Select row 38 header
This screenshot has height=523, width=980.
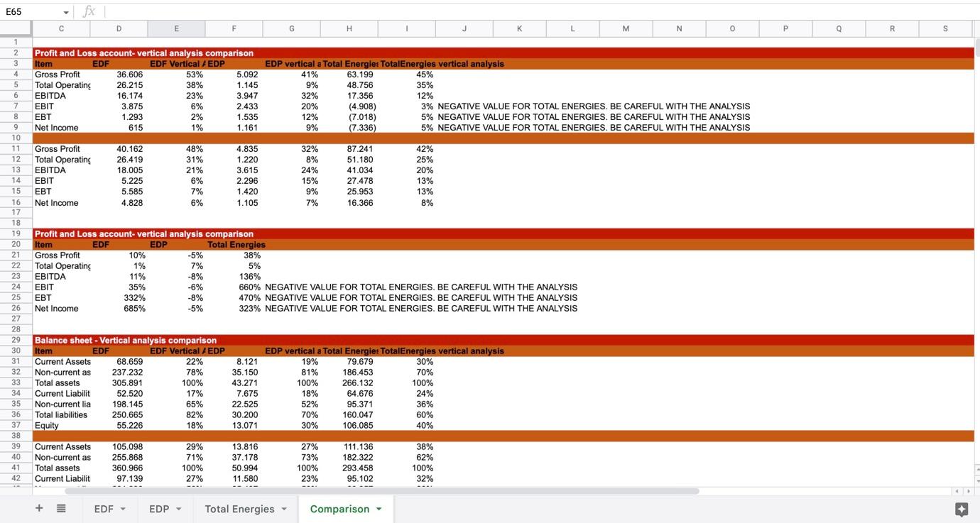point(16,436)
